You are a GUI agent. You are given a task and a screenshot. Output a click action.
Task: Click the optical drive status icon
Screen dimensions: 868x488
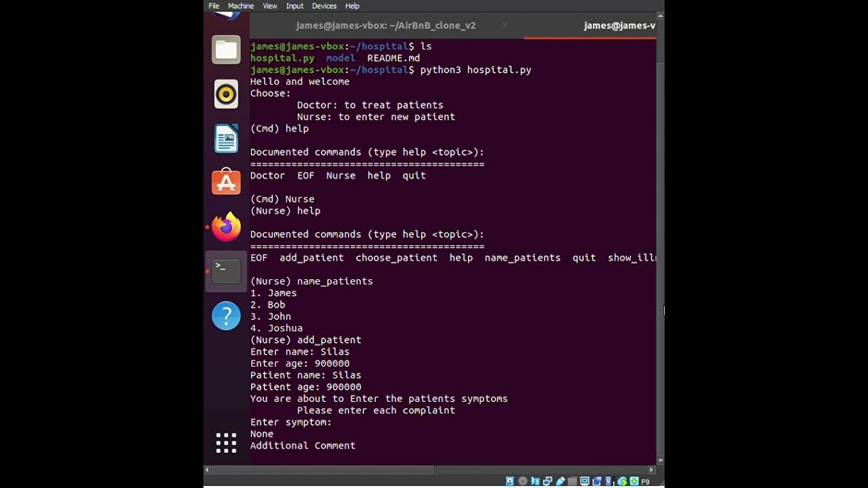pyautogui.click(x=523, y=481)
